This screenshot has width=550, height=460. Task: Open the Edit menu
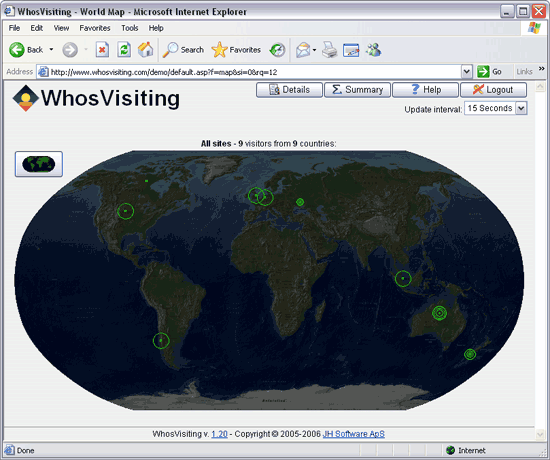click(x=36, y=28)
